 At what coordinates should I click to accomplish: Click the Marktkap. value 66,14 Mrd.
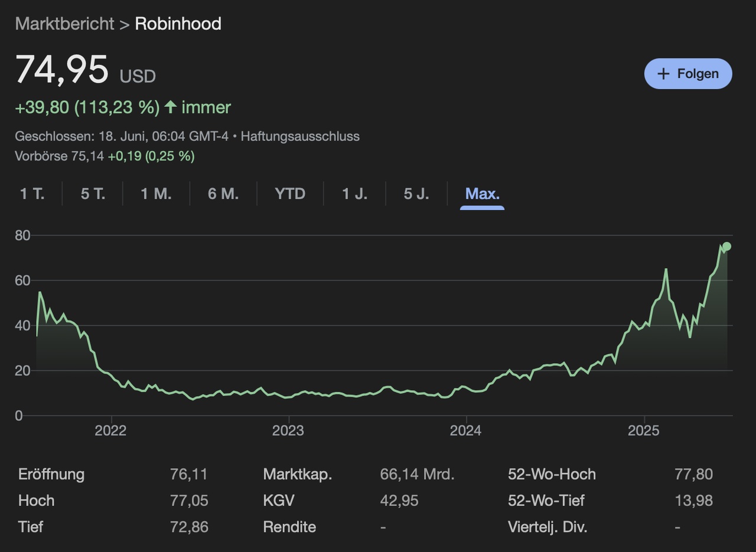[x=417, y=474]
